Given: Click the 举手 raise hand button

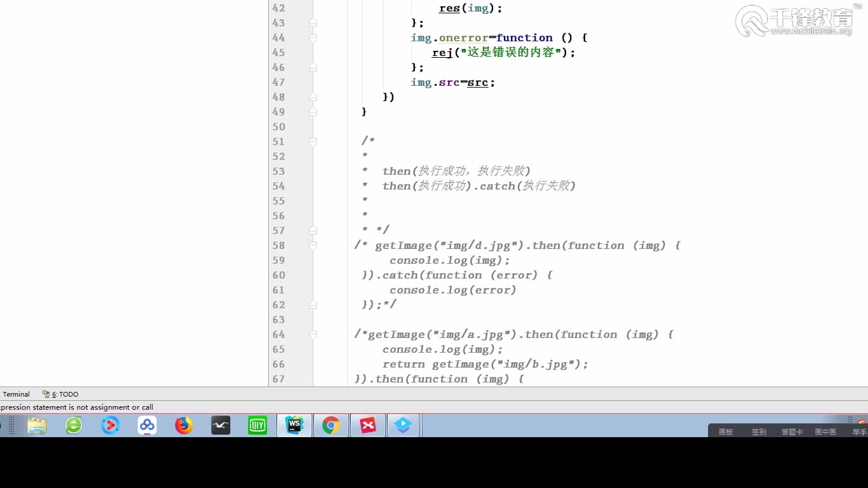Looking at the screenshot, I should 860,432.
